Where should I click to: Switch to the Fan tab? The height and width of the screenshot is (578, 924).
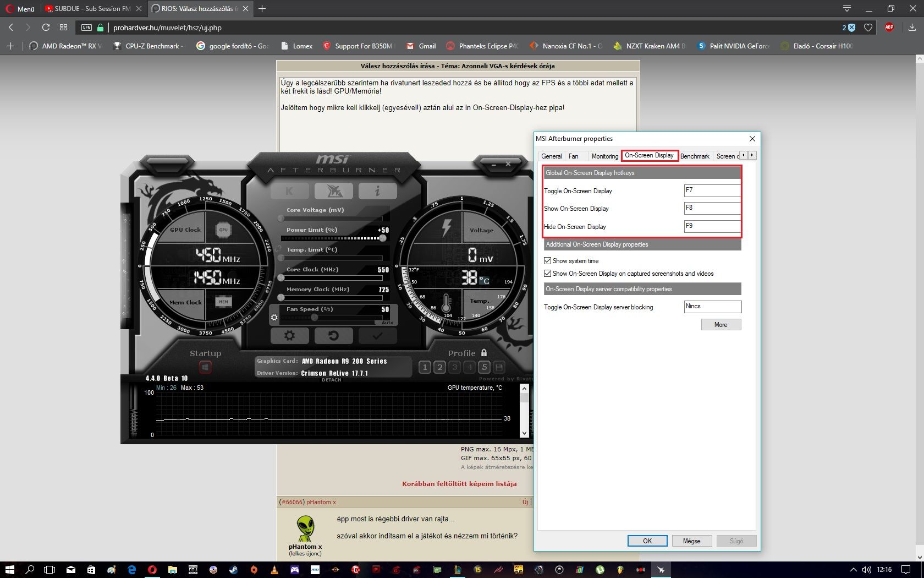(x=573, y=156)
